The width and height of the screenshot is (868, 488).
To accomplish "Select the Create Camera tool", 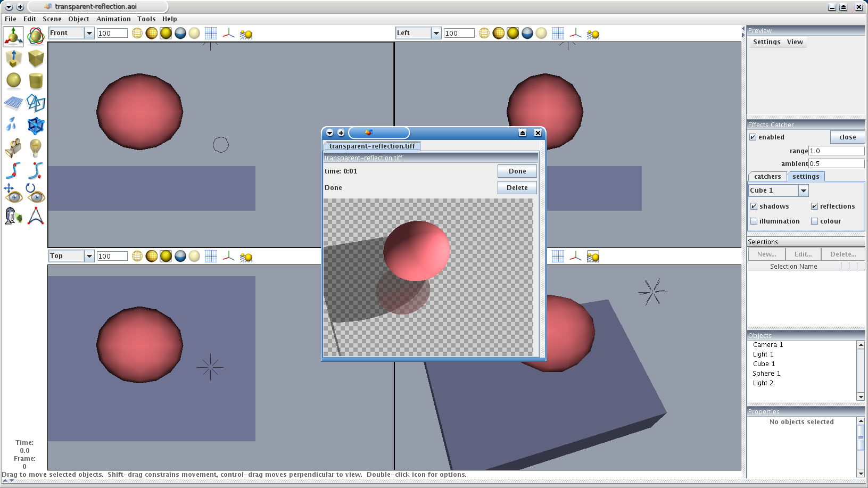I will [x=13, y=148].
